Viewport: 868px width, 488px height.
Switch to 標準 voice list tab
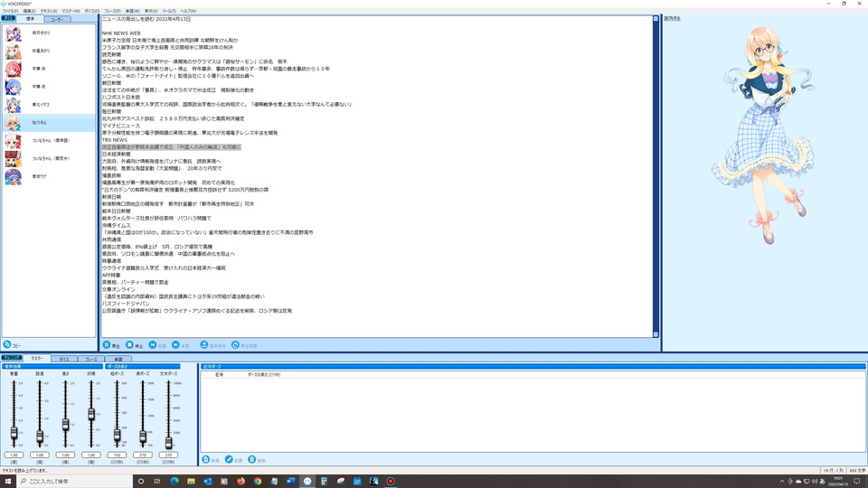(x=30, y=19)
